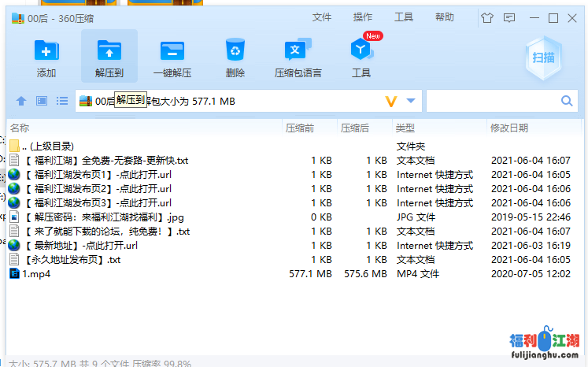Open the 操作 menu
Viewport: 588px width, 367px height.
[363, 17]
